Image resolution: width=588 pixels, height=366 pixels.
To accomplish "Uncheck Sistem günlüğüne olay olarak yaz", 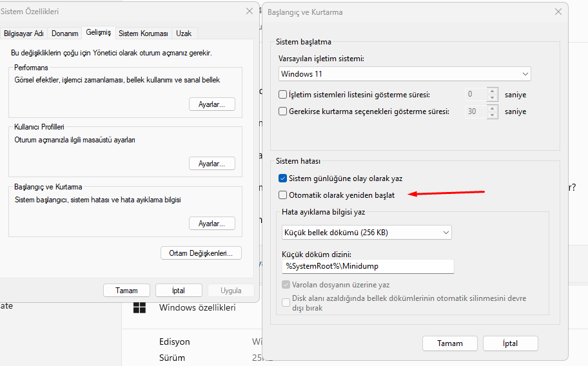I will [283, 178].
